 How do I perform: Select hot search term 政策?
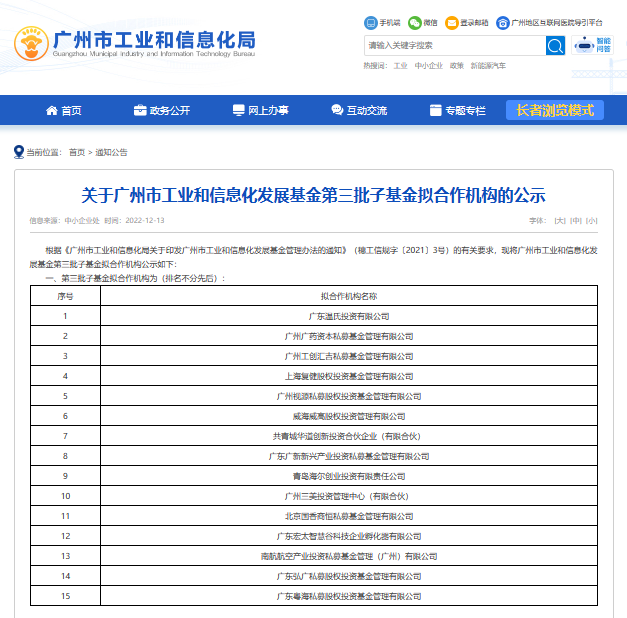[457, 66]
